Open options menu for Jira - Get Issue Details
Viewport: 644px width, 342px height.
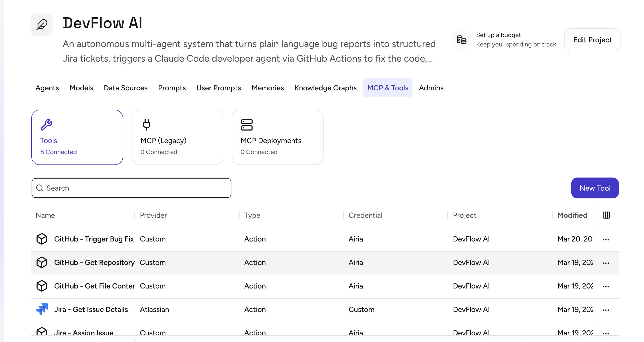coord(606,310)
